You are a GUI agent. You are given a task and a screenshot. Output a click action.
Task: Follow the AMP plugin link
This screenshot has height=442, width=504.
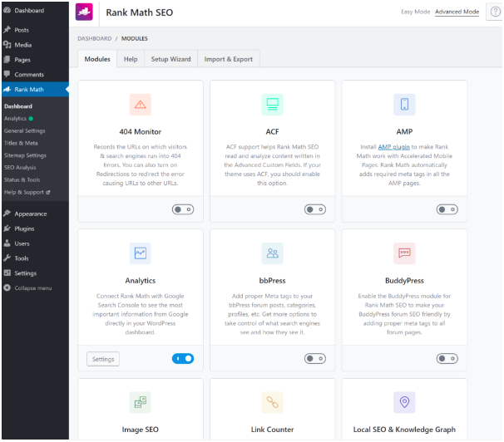click(393, 147)
